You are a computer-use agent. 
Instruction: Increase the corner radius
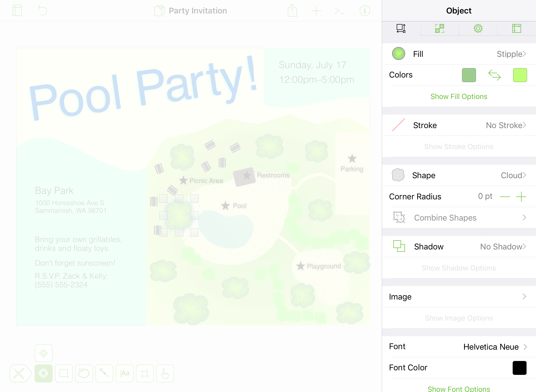click(x=521, y=197)
